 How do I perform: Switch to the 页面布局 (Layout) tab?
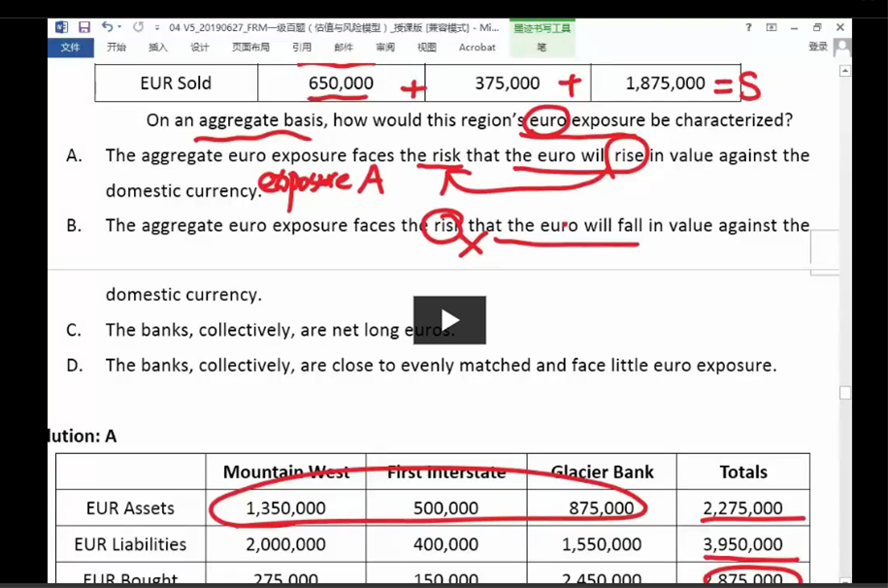[x=250, y=47]
